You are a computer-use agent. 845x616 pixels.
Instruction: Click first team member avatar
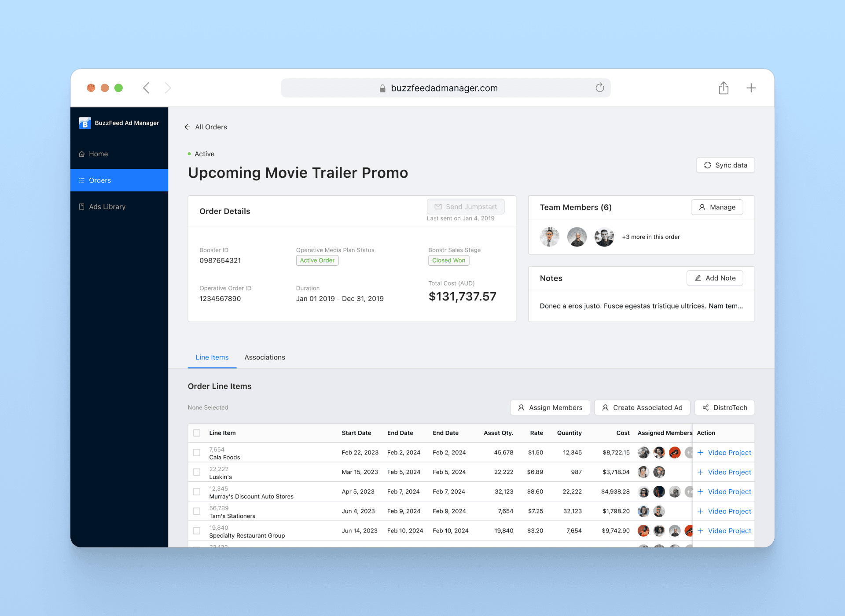pos(550,237)
